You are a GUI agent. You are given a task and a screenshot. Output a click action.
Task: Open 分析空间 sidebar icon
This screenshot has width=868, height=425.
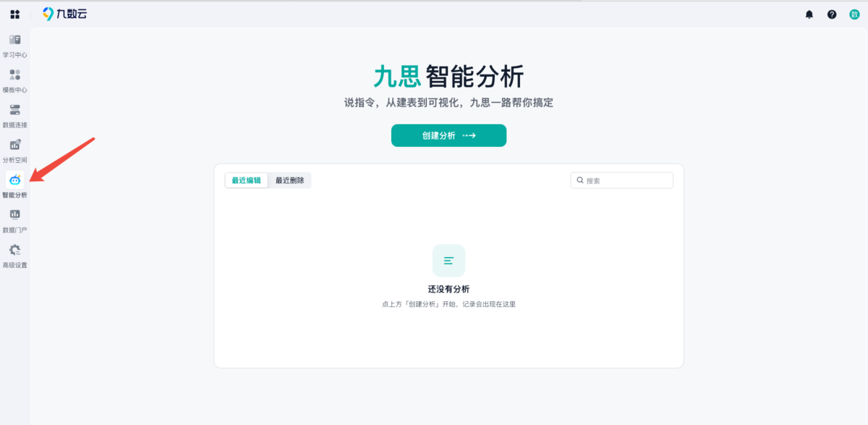(14, 145)
